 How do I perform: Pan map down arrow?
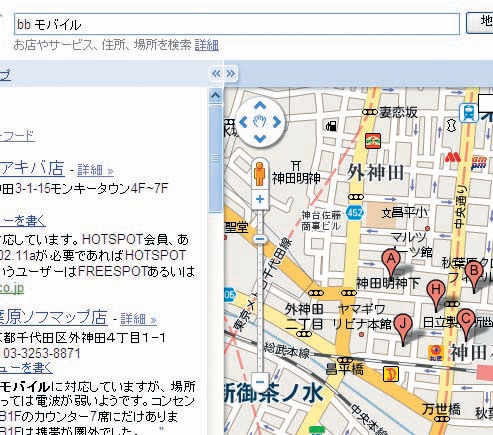[260, 138]
